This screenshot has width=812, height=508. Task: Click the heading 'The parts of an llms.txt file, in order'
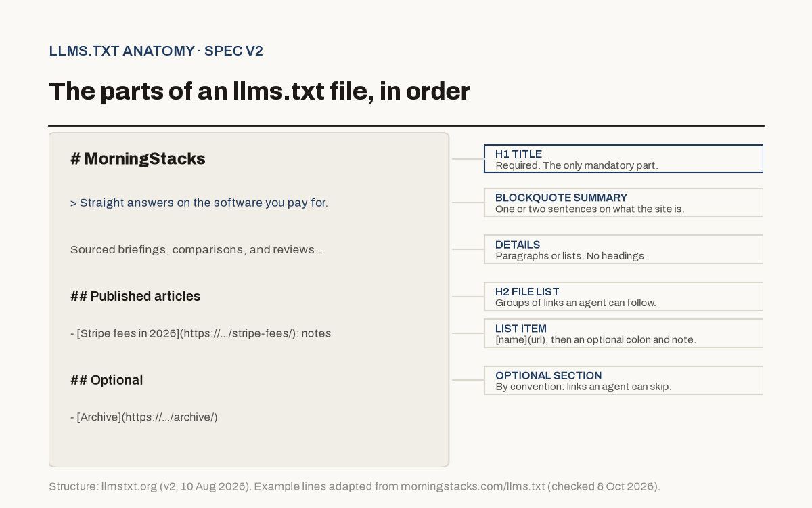[x=259, y=91]
